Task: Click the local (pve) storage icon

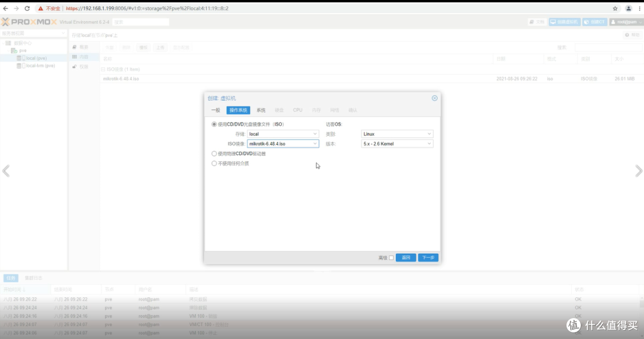Action: click(19, 58)
